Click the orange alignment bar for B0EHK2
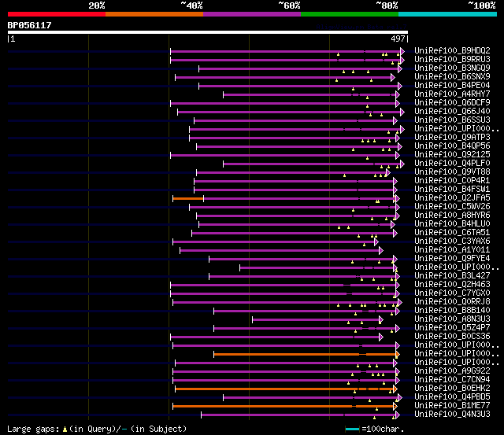 point(285,389)
